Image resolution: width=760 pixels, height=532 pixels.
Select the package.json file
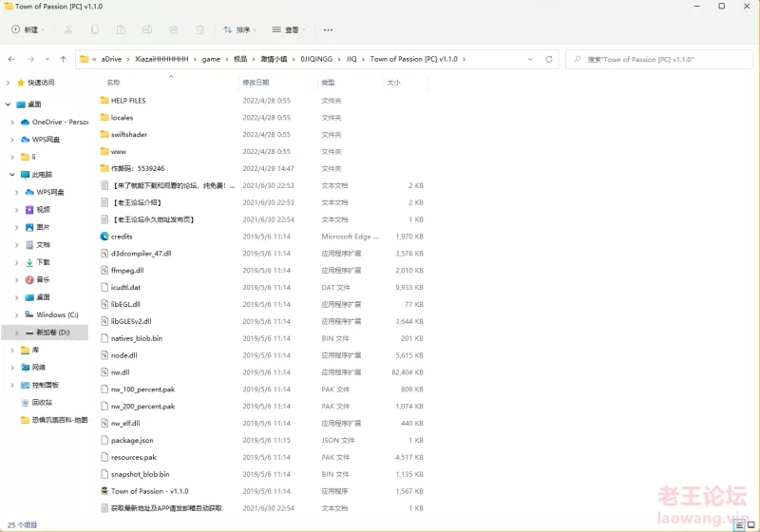[132, 440]
